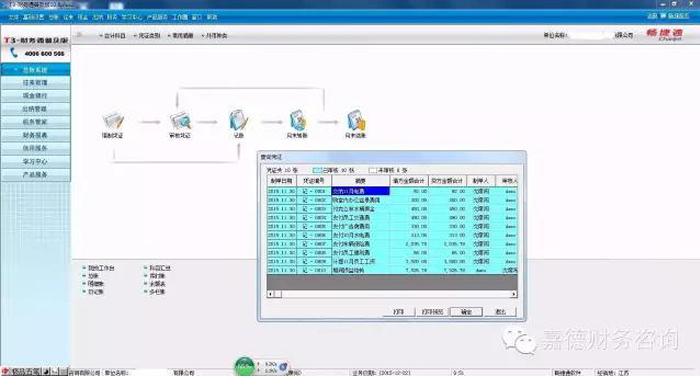The image size is (700, 376).
Task: Expand the 会计科目 toolbar dropdown
Action: pos(112,35)
